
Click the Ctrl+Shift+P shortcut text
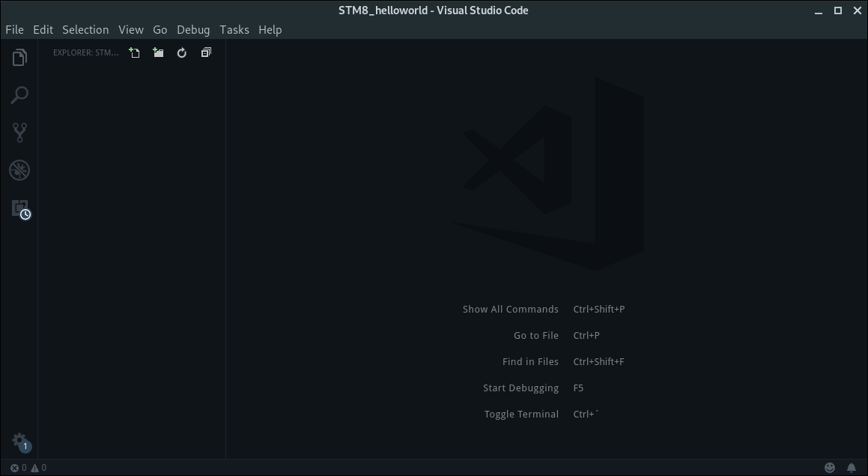pyautogui.click(x=599, y=309)
